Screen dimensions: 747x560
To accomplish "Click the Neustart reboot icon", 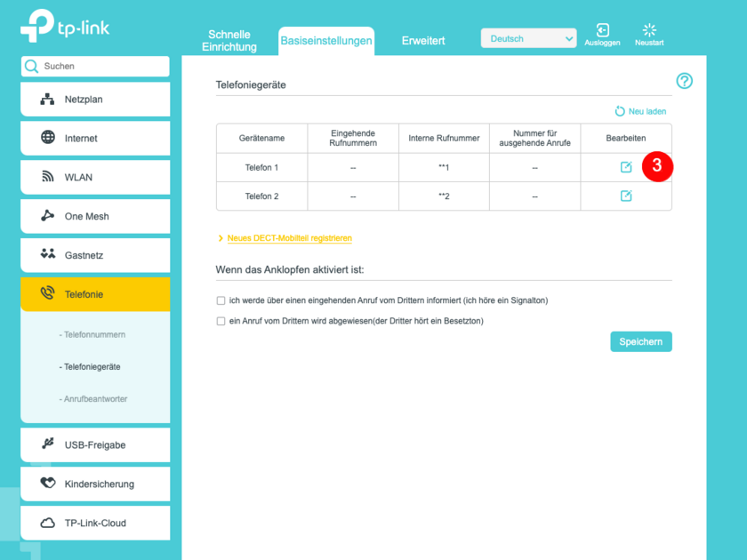I will (649, 31).
